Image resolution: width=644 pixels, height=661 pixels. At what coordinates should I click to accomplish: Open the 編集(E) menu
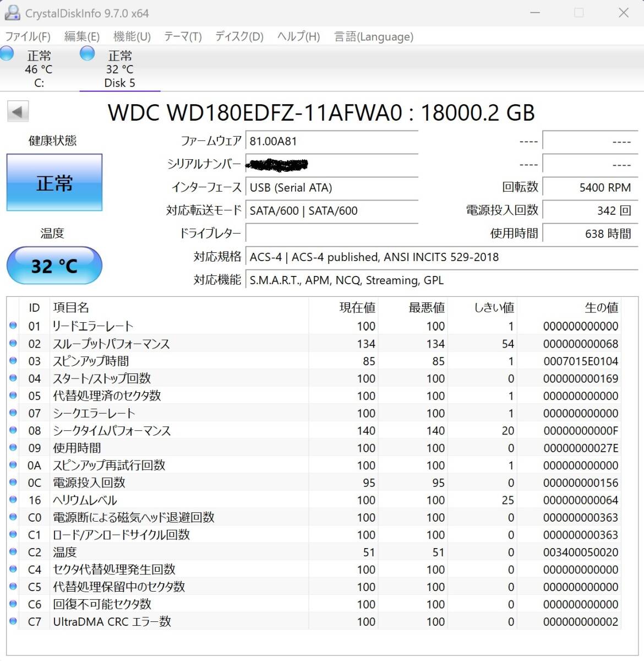coord(81,37)
